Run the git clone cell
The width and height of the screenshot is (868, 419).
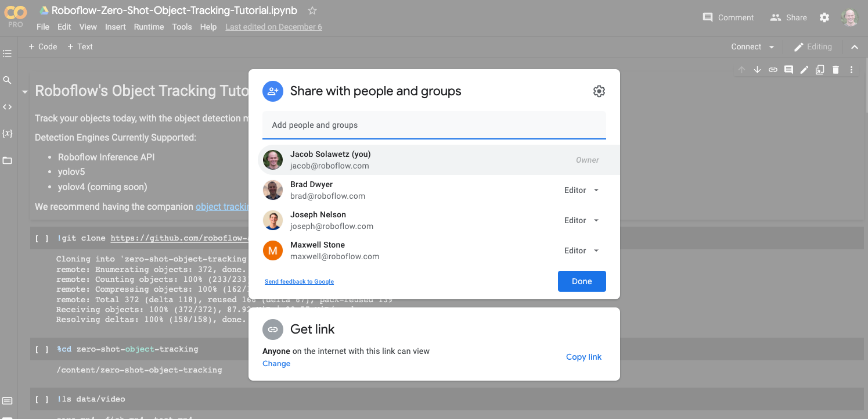pos(42,238)
